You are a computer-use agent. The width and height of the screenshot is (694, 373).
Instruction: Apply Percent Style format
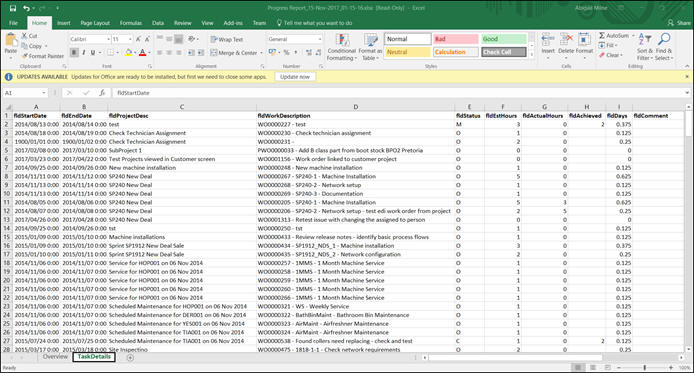point(286,53)
